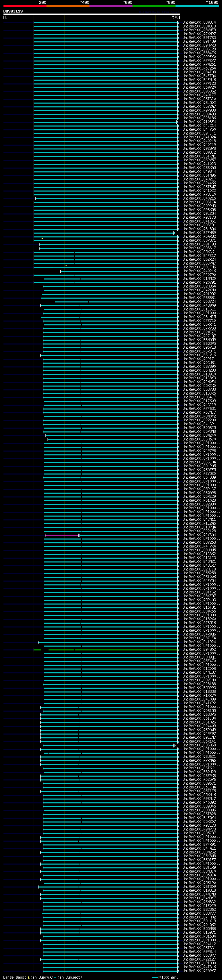Select the UniRef100_A5ARW2 label
Image resolution: width=222 pixels, height=980 pixels.
click(x=199, y=237)
